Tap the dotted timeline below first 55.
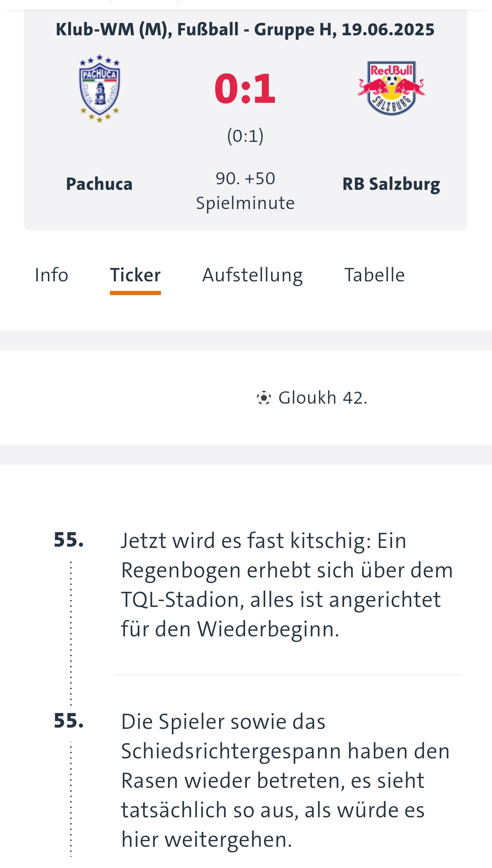 pyautogui.click(x=71, y=633)
